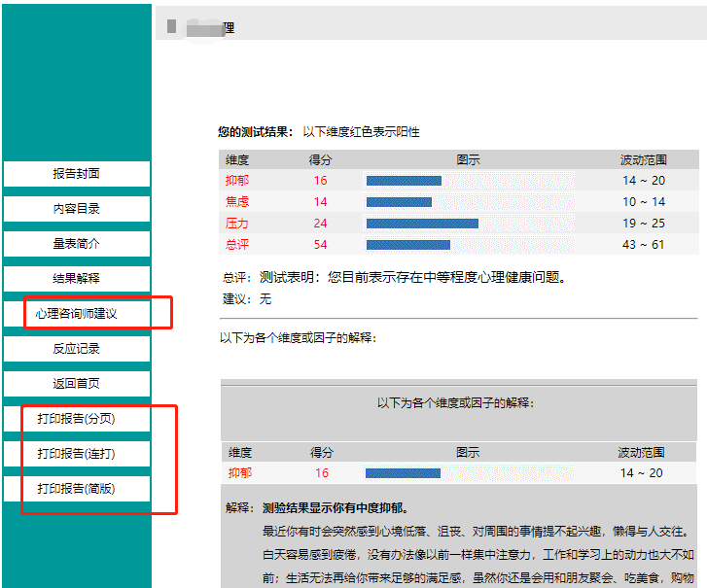Click the 压力 score value 24
Image resolution: width=707 pixels, height=588 pixels.
click(x=321, y=224)
